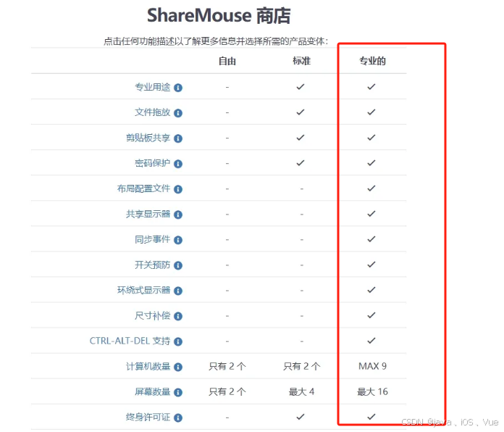Screen dimensions: 504x432
Task: Click 标准 column's 只有 2 个 cell
Action: [301, 366]
